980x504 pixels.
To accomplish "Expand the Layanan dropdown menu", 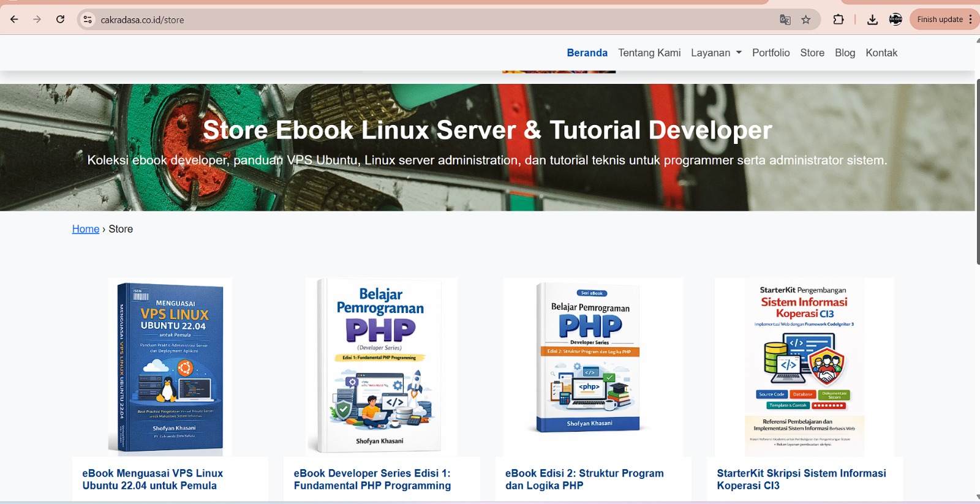I will pos(716,53).
